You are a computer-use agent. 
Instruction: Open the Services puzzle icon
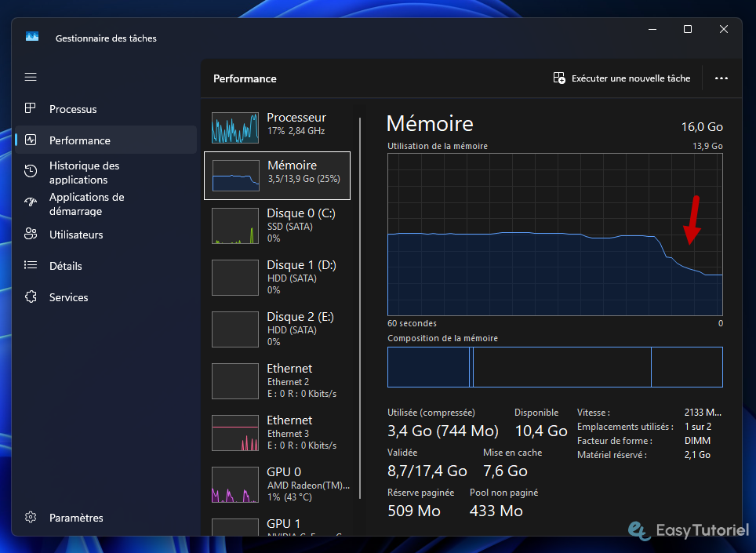[31, 297]
